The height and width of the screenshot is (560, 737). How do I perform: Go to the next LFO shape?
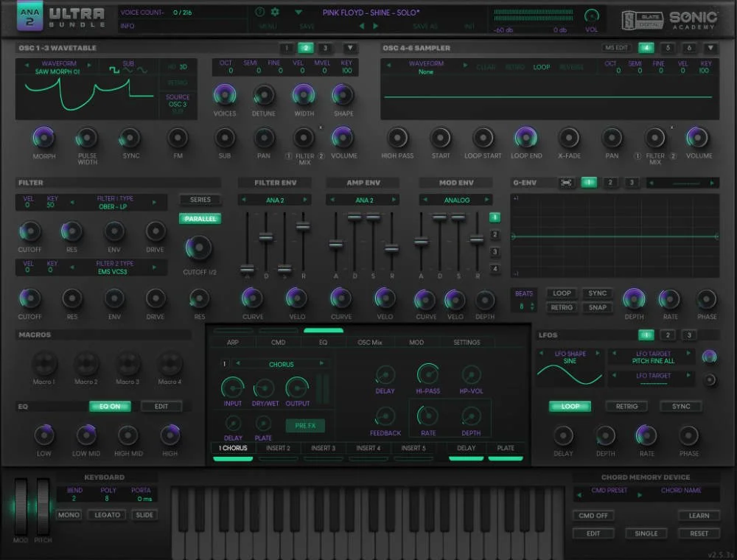598,353
